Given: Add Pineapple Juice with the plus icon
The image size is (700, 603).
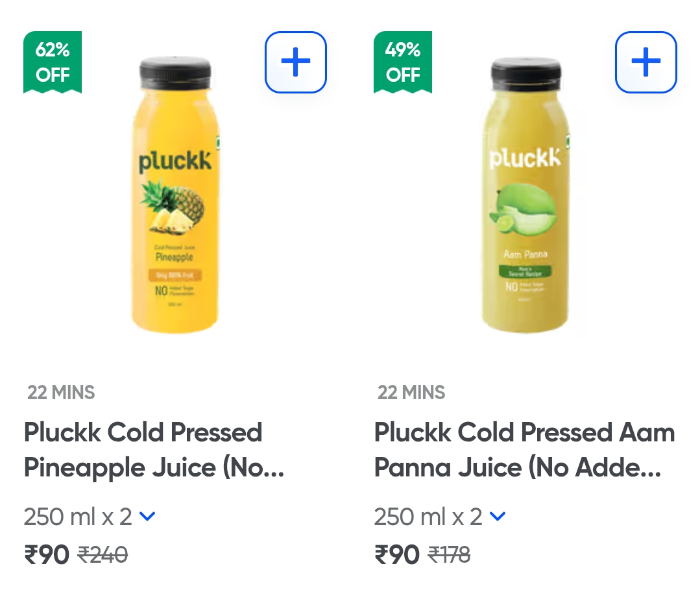Looking at the screenshot, I should [x=295, y=62].
